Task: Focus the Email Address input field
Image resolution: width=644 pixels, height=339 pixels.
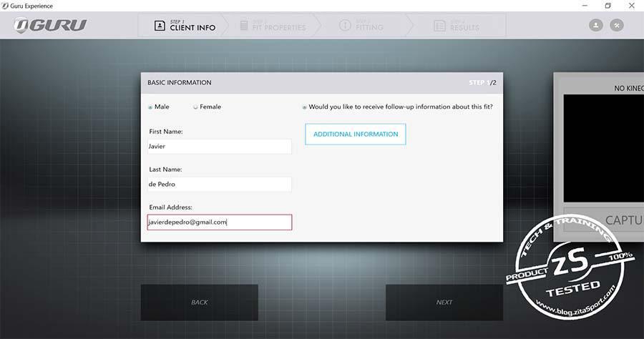Action: [x=219, y=222]
